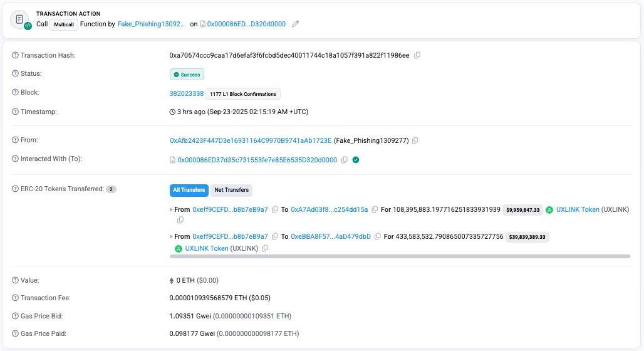Click the help icon next to Timestamp
This screenshot has height=351, width=644.
point(15,112)
